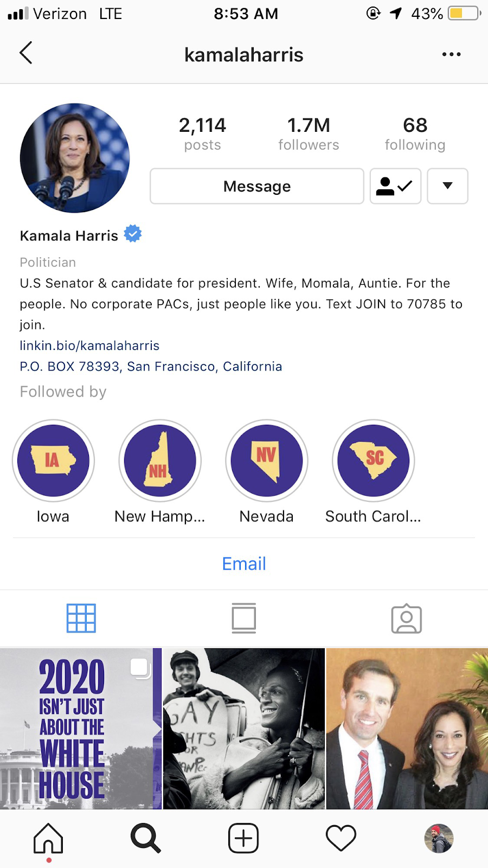Open the Search magnifier tab
488x868 pixels.
tap(146, 839)
